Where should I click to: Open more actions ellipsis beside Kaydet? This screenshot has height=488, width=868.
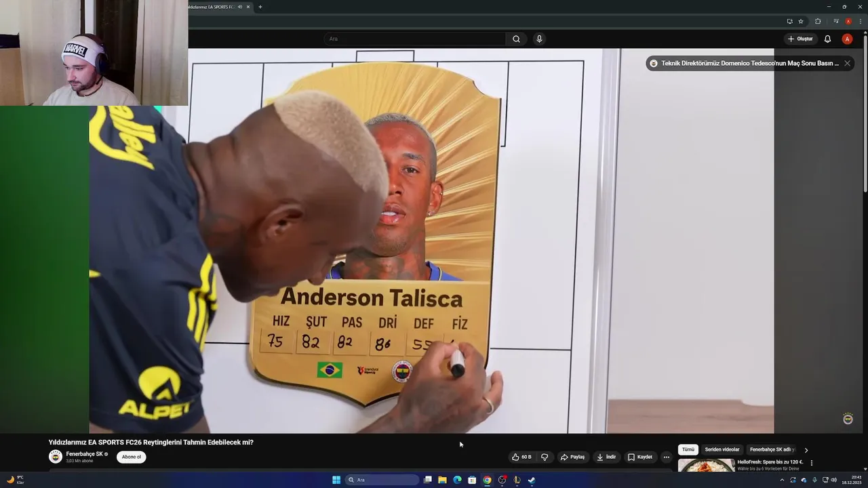(667, 457)
